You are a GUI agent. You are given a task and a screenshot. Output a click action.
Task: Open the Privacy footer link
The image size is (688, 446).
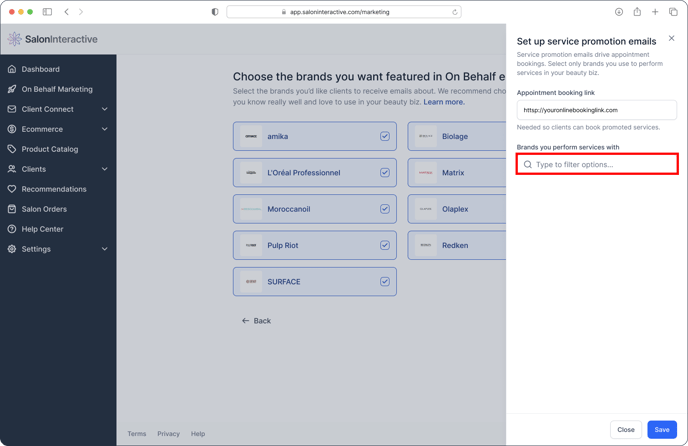168,434
